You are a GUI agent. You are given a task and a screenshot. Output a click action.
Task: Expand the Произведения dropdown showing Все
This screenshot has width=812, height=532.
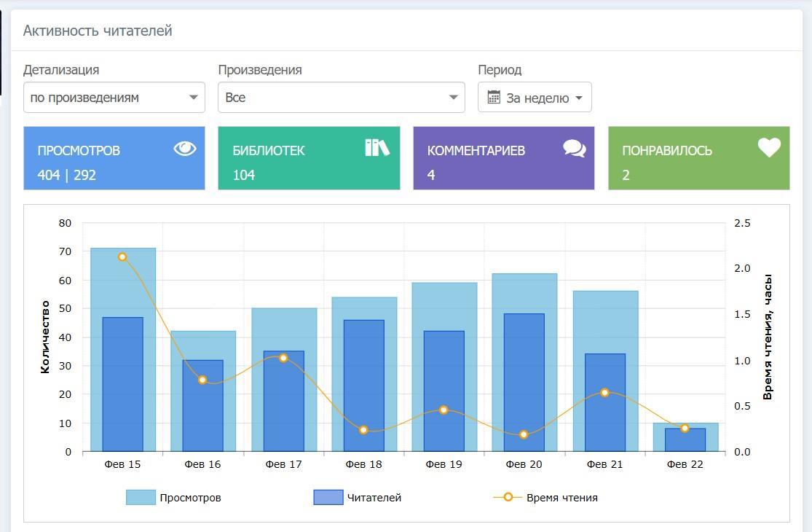[341, 98]
